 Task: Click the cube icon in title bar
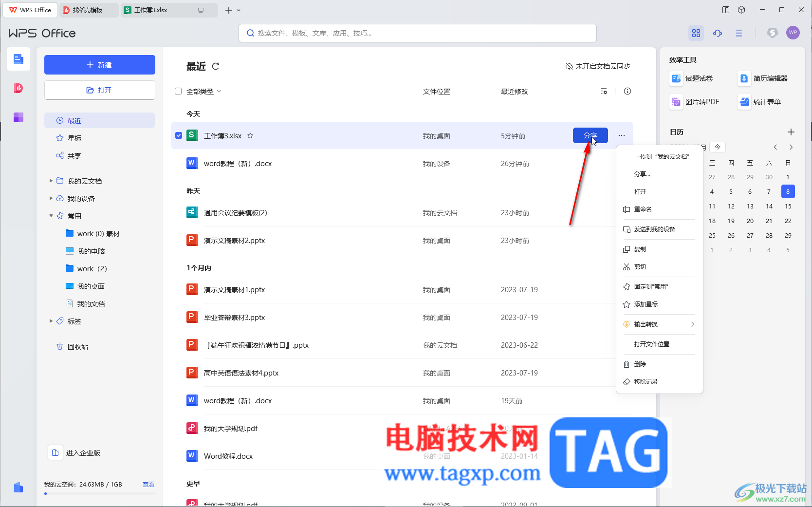coord(741,10)
